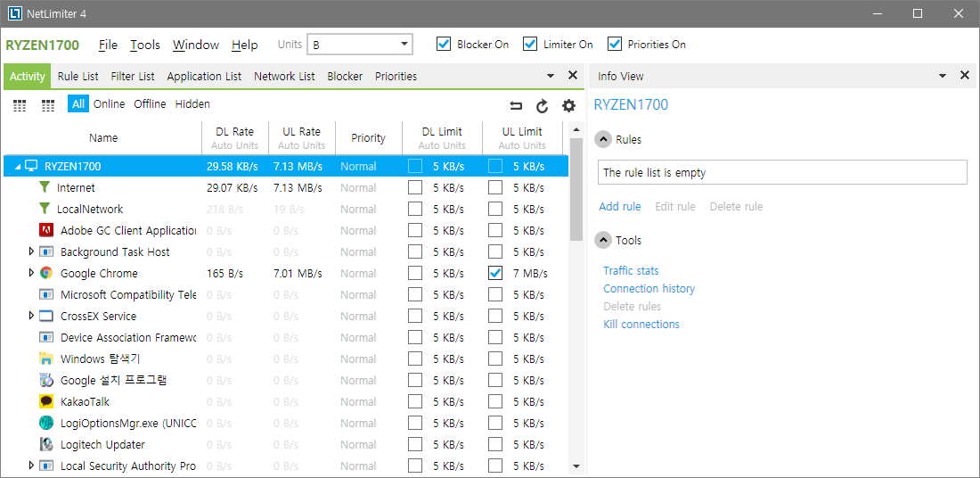Viewport: 980px width, 478px height.
Task: Click the large grid view icon
Action: (48, 105)
